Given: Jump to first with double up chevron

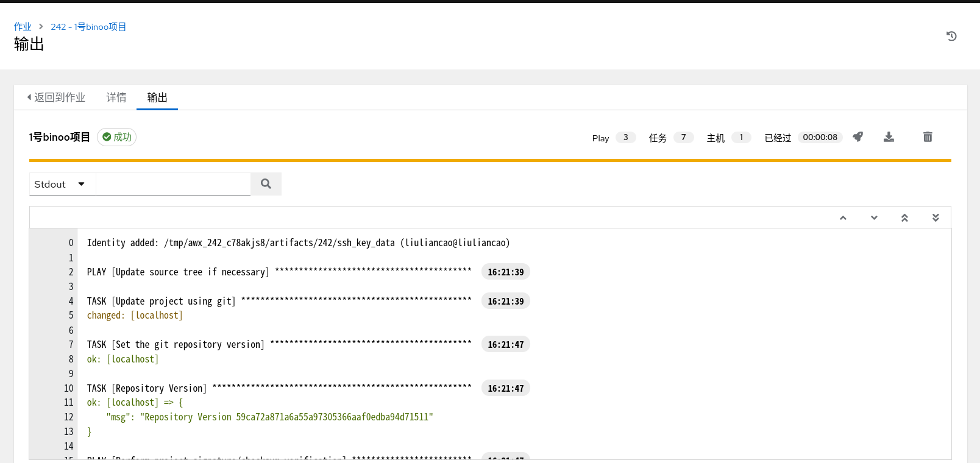Looking at the screenshot, I should pos(905,217).
